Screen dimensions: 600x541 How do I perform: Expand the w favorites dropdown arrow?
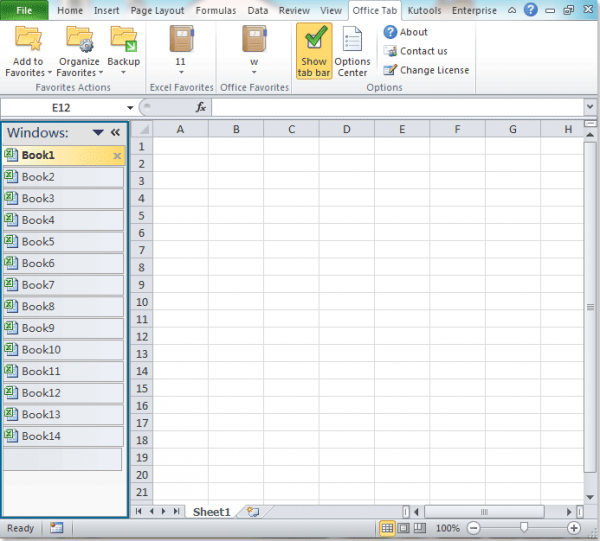pyautogui.click(x=254, y=72)
